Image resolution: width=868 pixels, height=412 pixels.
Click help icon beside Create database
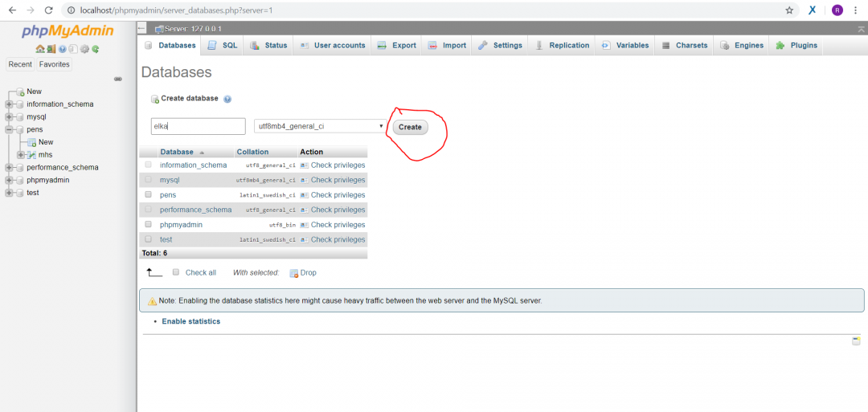pos(227,99)
